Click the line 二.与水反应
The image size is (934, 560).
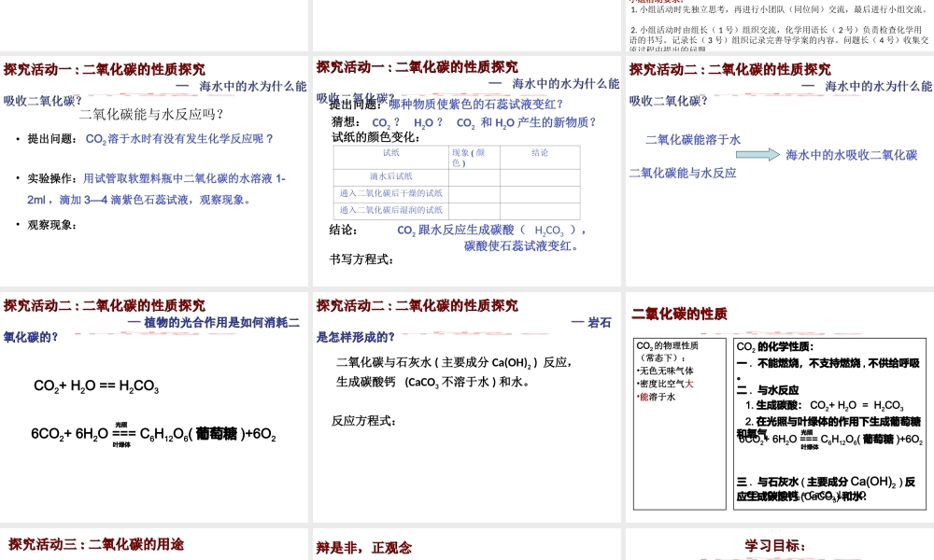[767, 390]
